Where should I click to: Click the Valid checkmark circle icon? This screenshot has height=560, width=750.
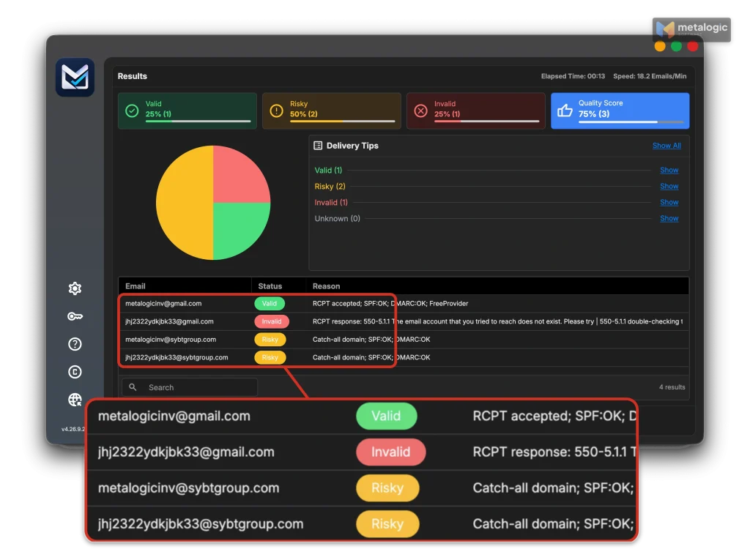(132, 111)
